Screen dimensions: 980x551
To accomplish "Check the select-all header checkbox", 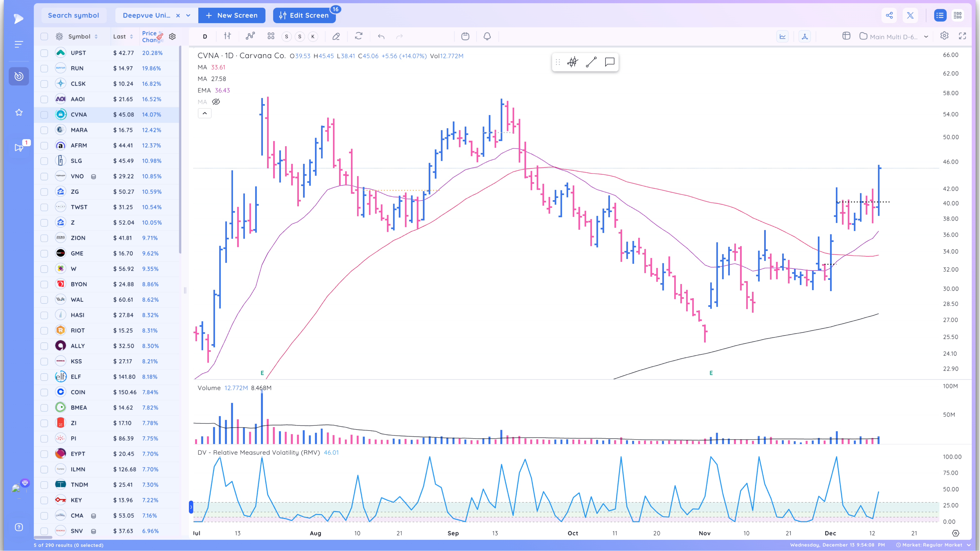I will pos(44,37).
